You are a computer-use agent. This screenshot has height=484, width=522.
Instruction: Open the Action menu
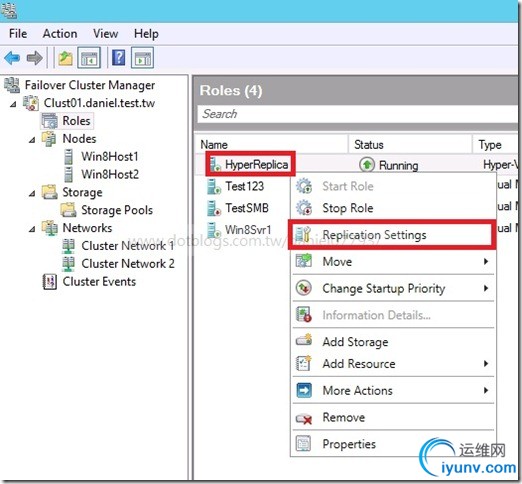[x=60, y=34]
